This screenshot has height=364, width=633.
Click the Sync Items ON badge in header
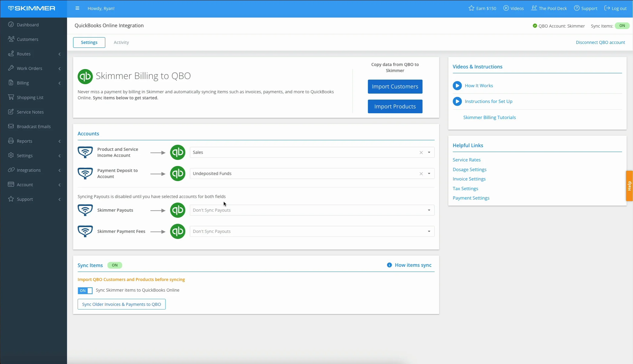tap(622, 26)
